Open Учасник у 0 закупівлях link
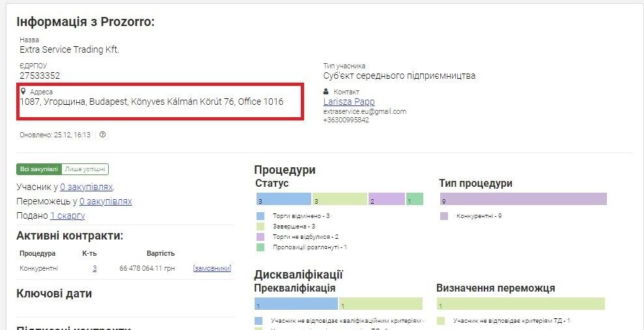The height and width of the screenshot is (330, 644). (x=86, y=187)
